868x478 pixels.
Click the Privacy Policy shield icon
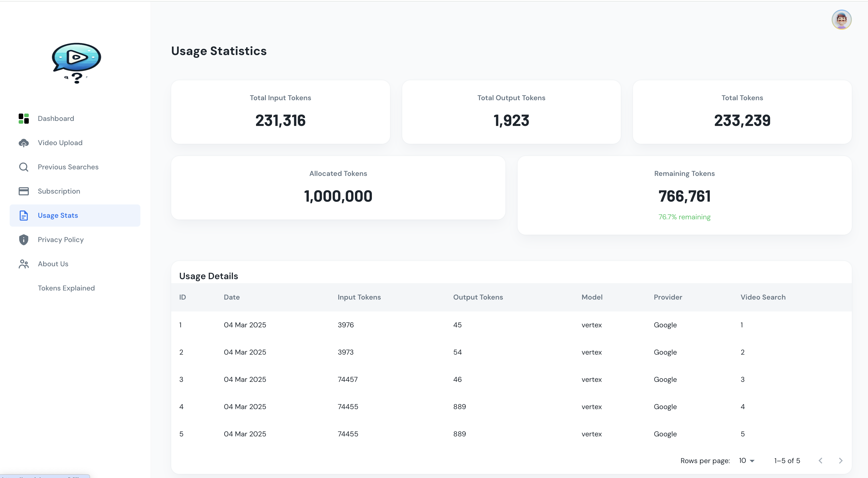23,240
